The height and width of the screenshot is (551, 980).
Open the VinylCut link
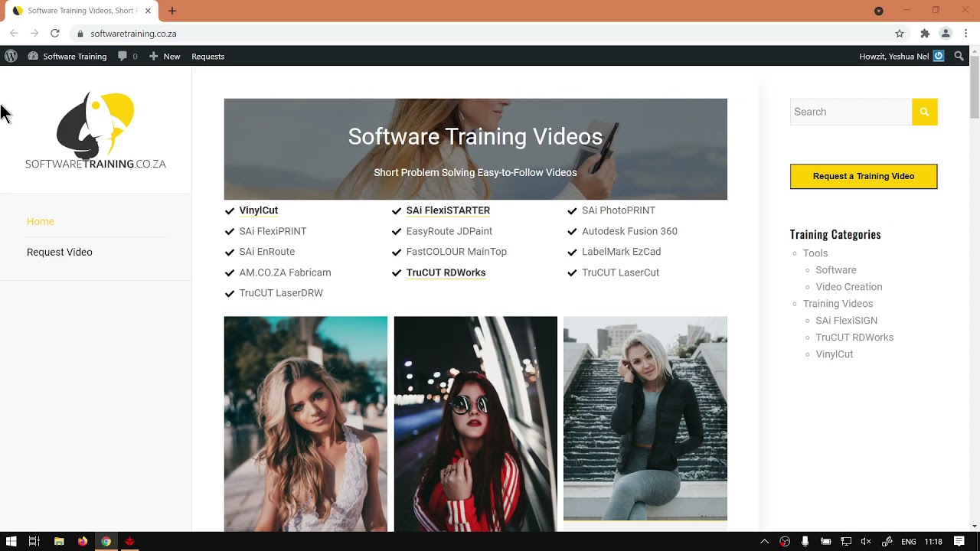click(258, 210)
